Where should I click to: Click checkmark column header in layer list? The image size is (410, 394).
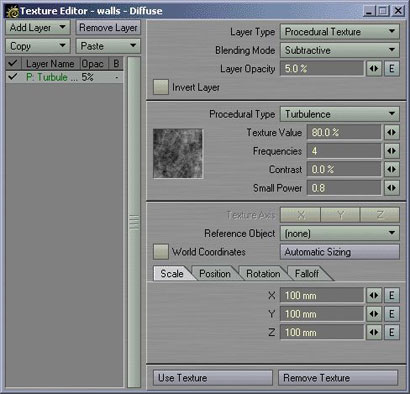(x=13, y=63)
